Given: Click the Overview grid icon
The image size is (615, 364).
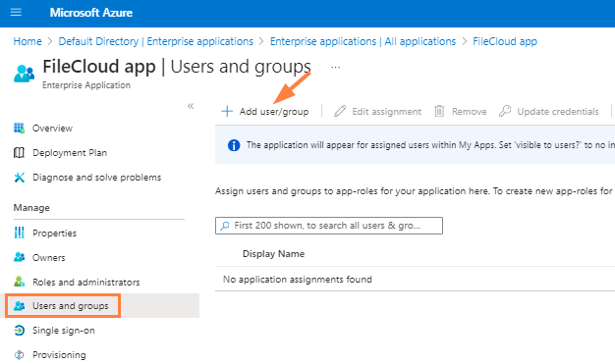Looking at the screenshot, I should click(20, 129).
